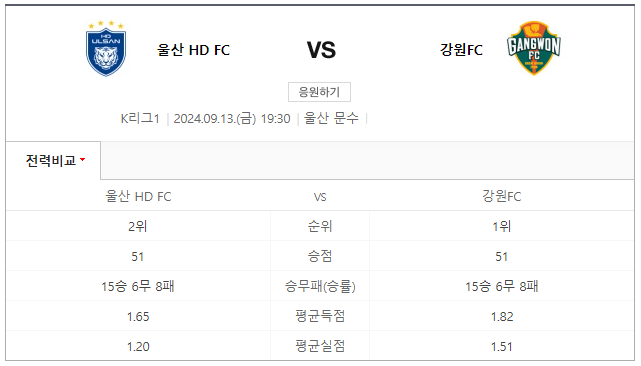Click the Gangwon FC crest logo

tap(533, 48)
